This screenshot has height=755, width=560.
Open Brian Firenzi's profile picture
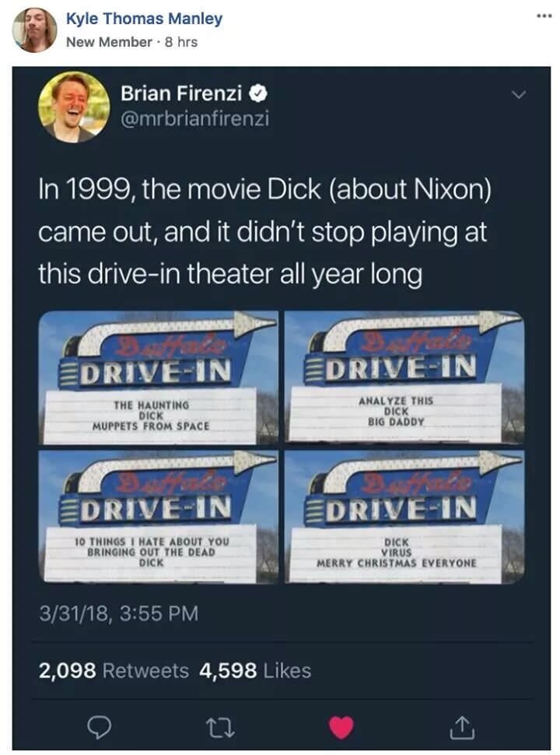click(x=74, y=107)
